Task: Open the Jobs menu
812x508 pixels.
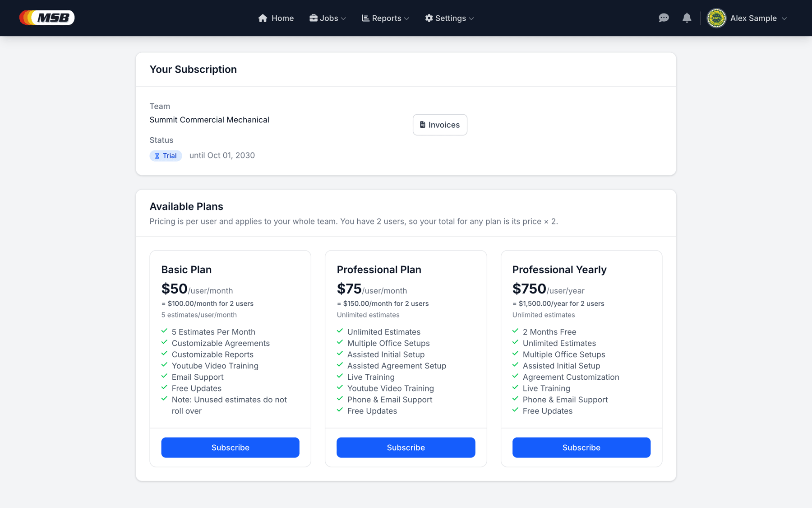Action: (328, 18)
